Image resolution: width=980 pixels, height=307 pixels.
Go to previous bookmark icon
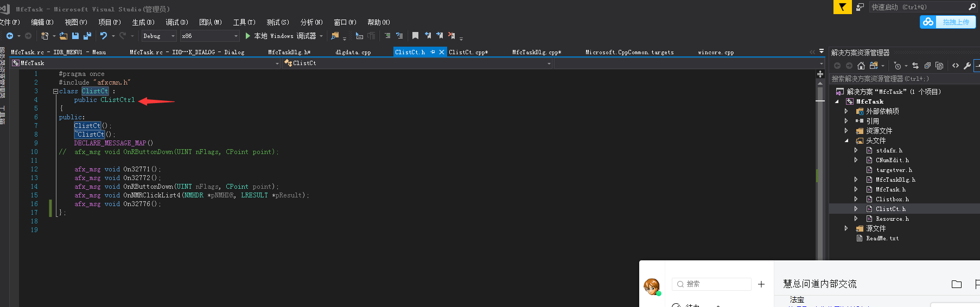point(428,36)
